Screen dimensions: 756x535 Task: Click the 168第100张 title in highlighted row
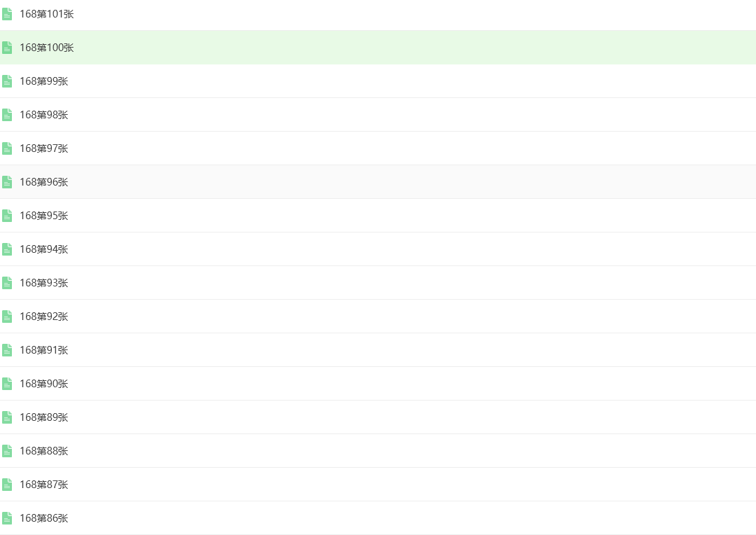[47, 48]
